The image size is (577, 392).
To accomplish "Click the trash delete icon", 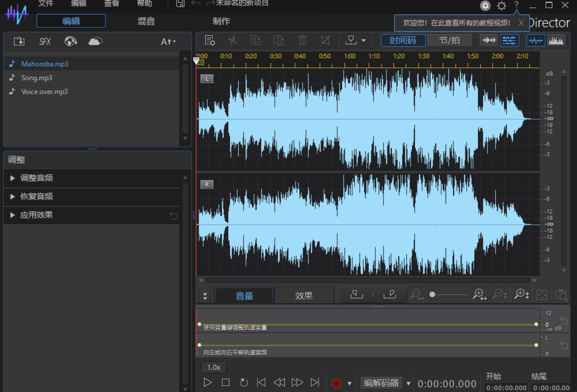I will (x=302, y=40).
